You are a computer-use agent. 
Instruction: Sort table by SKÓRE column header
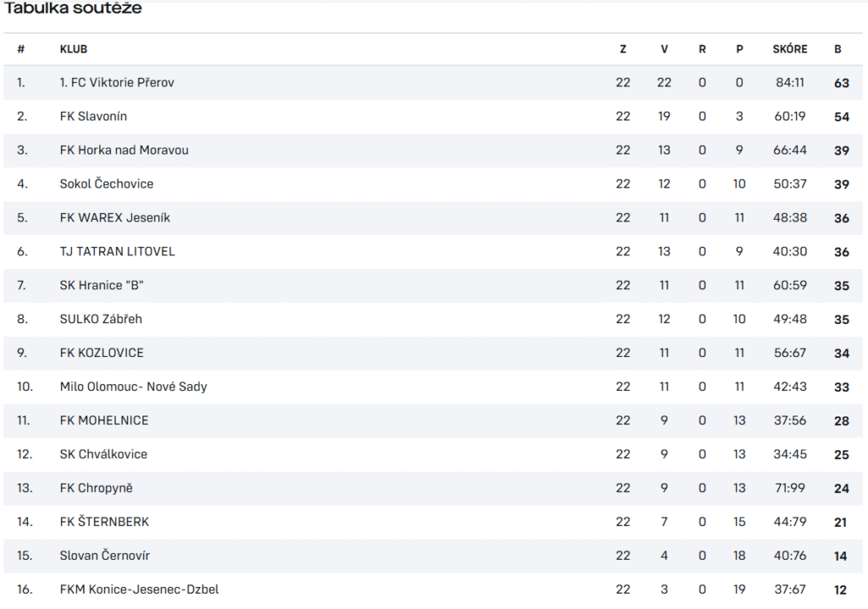point(790,49)
